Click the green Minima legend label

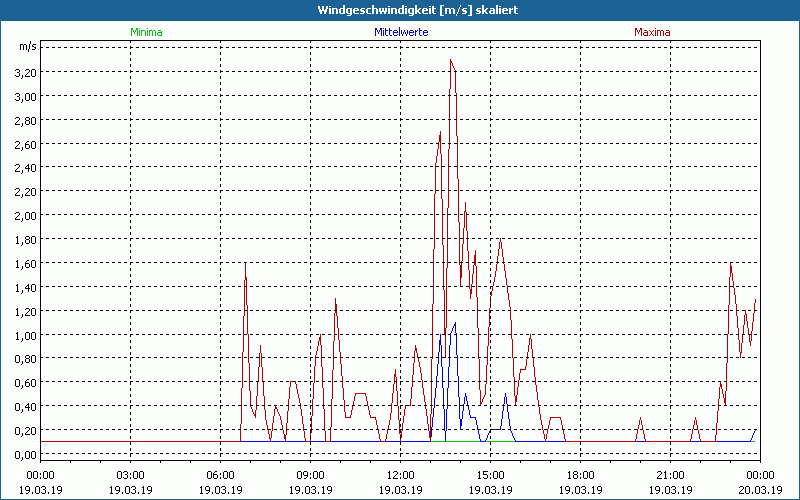(146, 32)
